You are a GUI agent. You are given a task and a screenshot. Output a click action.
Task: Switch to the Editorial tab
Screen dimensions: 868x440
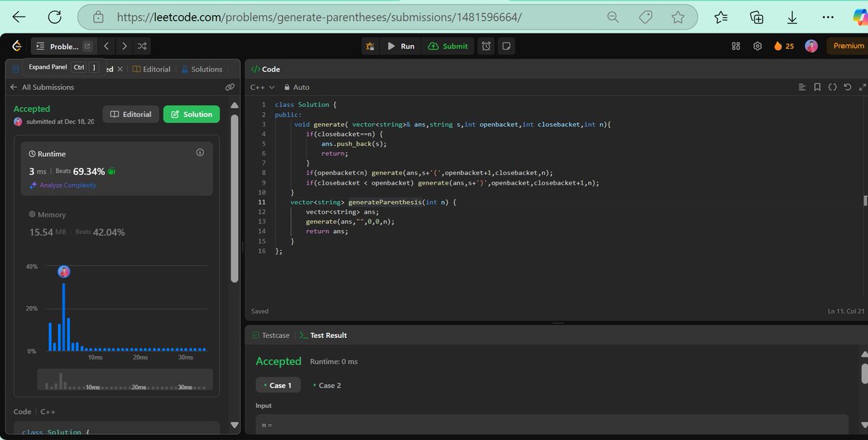click(x=152, y=69)
